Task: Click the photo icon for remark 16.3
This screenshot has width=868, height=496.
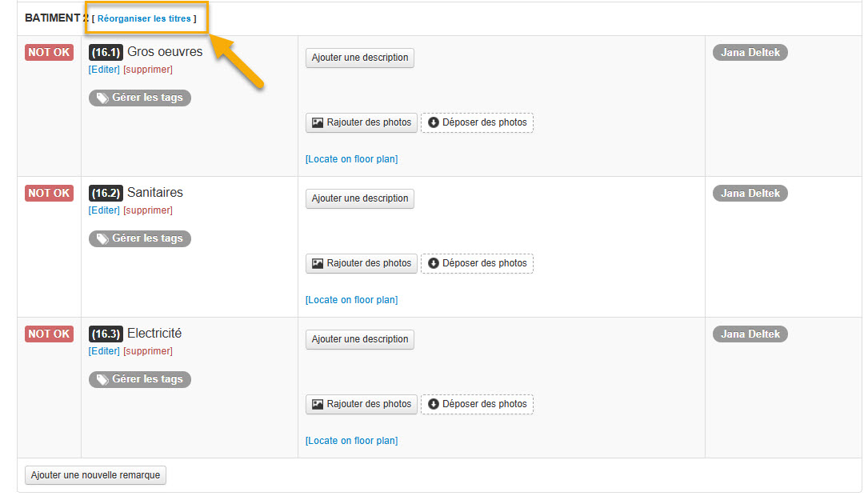Action: (x=318, y=404)
